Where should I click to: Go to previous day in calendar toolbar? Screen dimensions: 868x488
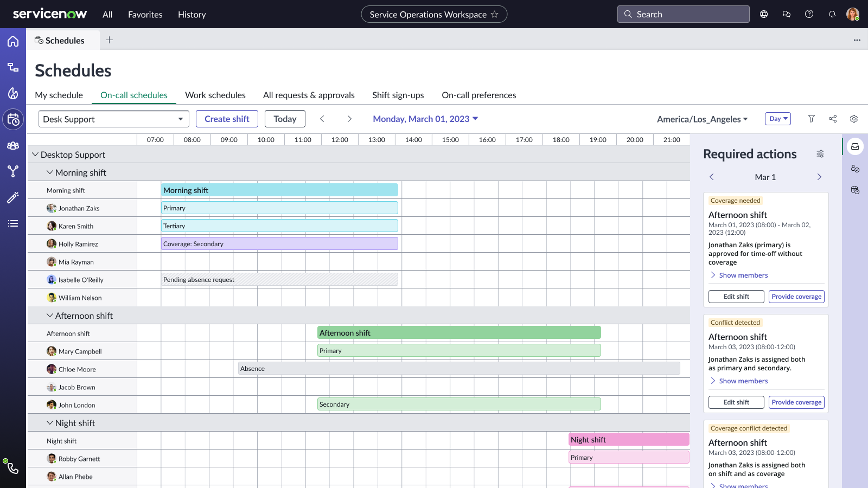click(x=322, y=119)
